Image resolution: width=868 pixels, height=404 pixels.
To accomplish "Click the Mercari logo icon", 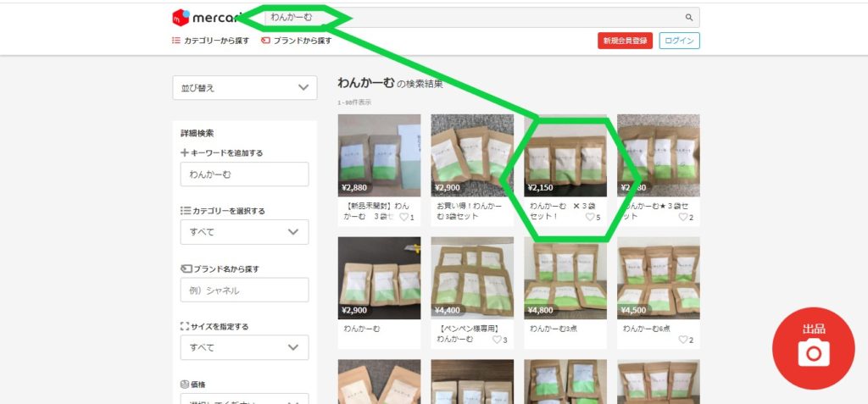I will (x=181, y=18).
